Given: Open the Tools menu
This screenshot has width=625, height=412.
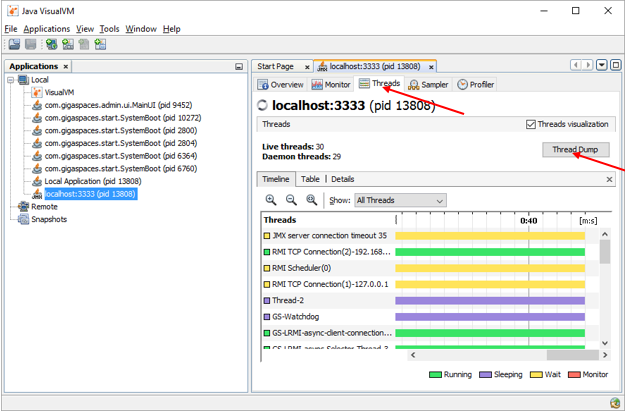Looking at the screenshot, I should [x=109, y=29].
